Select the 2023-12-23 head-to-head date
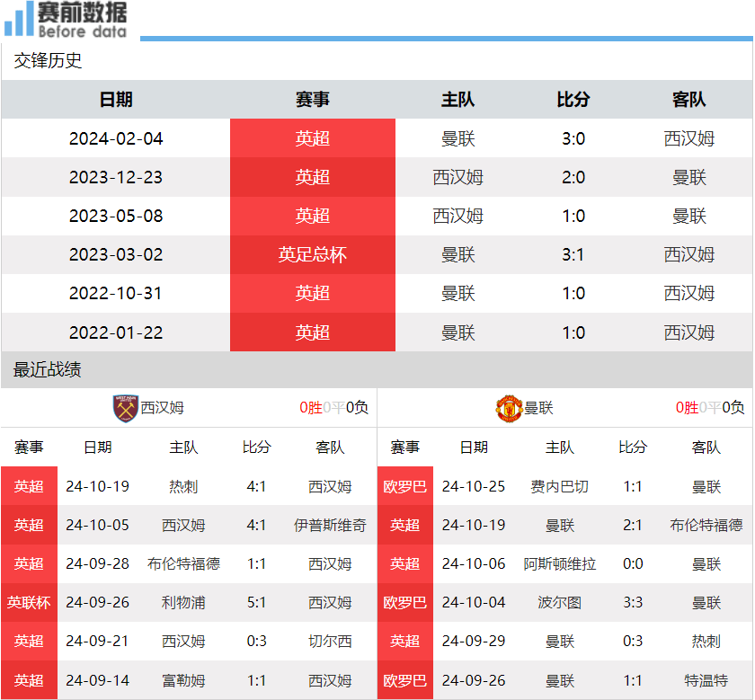755x700 pixels. [116, 177]
